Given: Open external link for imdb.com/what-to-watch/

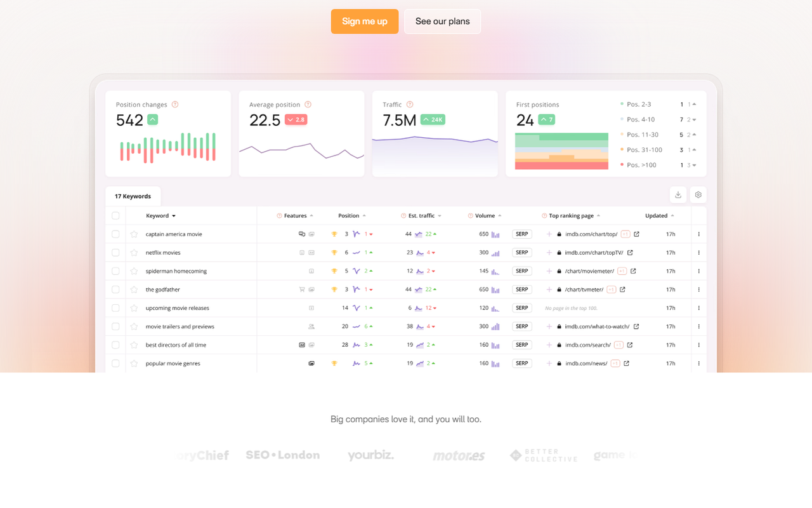Looking at the screenshot, I should 636,326.
